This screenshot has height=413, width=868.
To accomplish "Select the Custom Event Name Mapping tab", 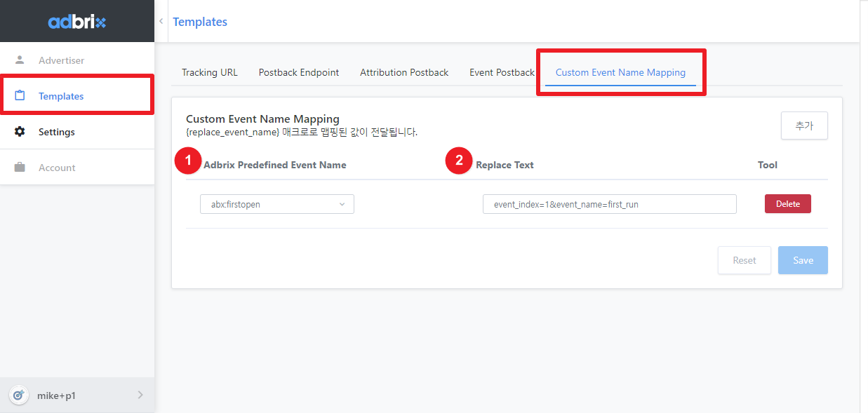I will point(620,72).
